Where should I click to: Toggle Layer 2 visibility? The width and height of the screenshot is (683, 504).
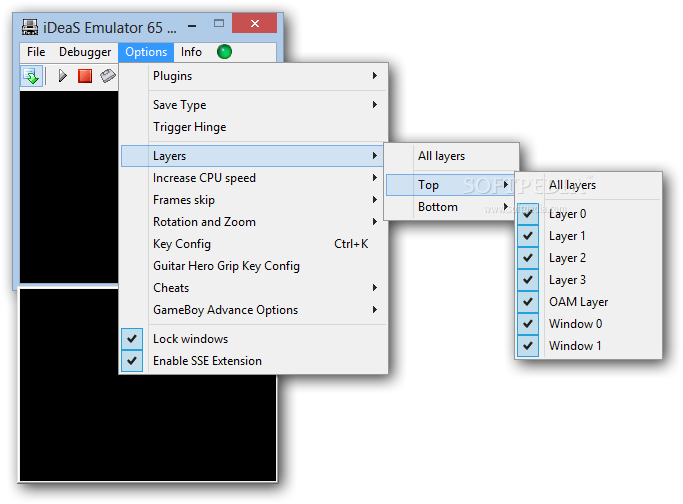[588, 258]
